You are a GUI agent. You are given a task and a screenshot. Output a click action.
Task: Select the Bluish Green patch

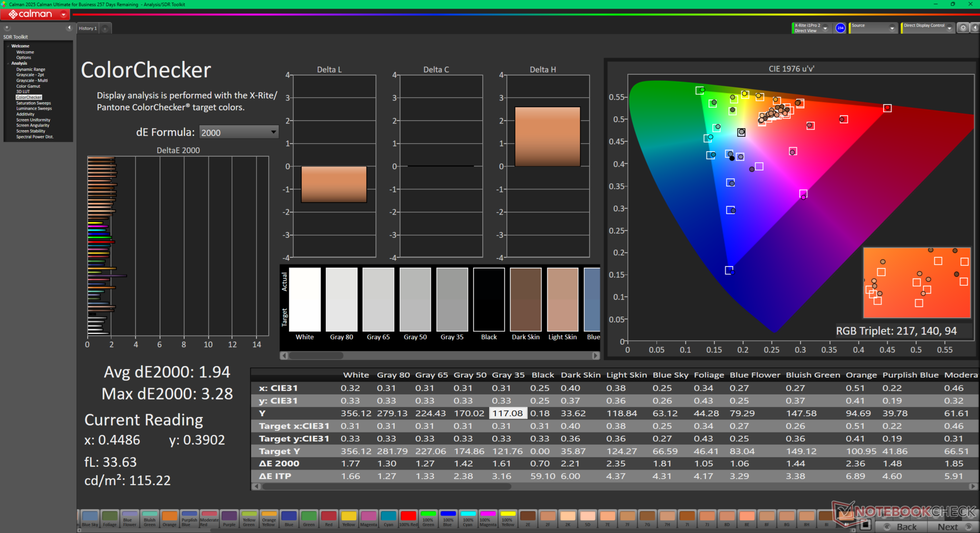(150, 519)
